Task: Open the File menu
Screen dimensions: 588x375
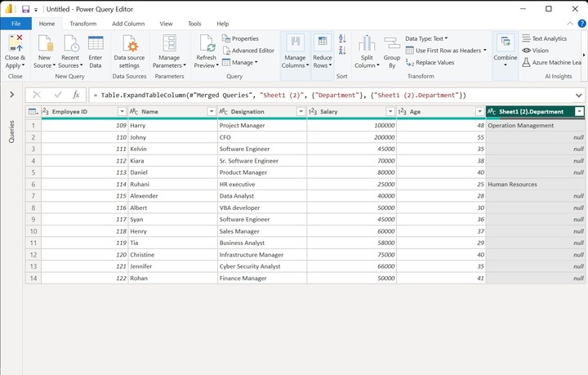Action: [x=16, y=24]
